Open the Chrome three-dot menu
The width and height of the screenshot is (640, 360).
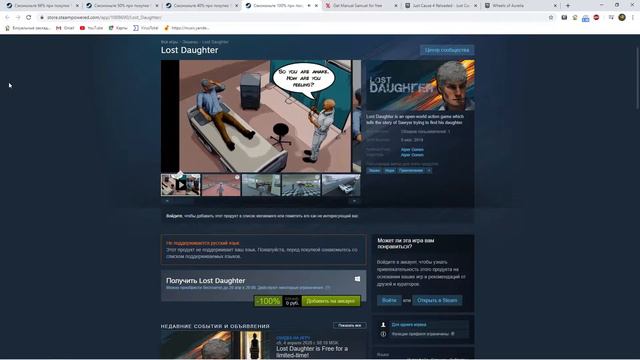click(x=633, y=18)
